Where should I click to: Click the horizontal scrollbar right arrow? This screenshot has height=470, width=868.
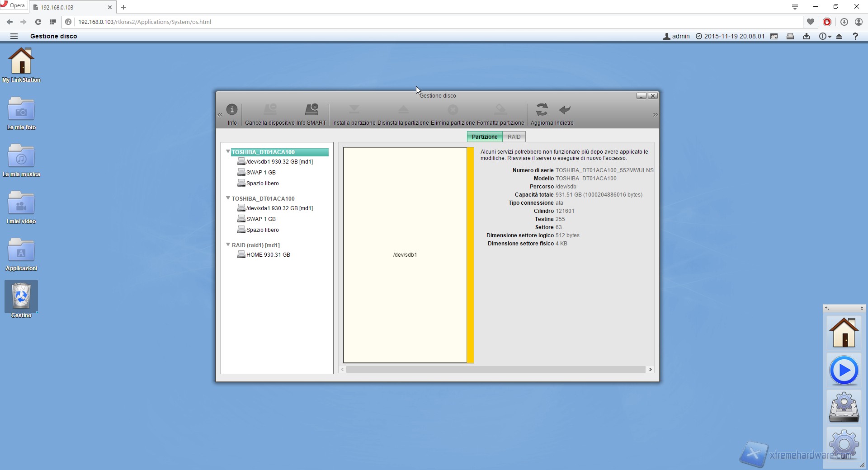(x=650, y=370)
